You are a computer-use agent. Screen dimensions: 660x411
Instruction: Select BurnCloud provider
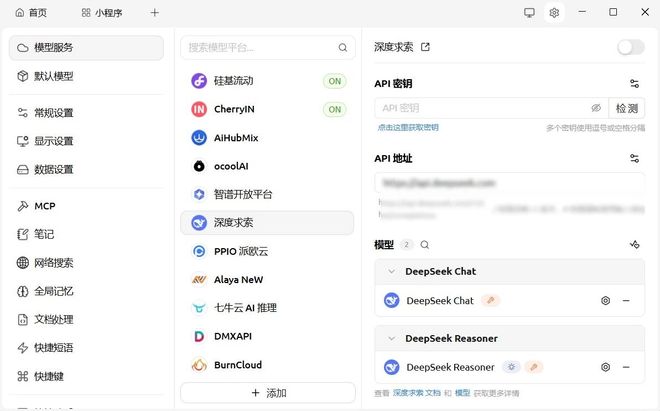[268, 365]
